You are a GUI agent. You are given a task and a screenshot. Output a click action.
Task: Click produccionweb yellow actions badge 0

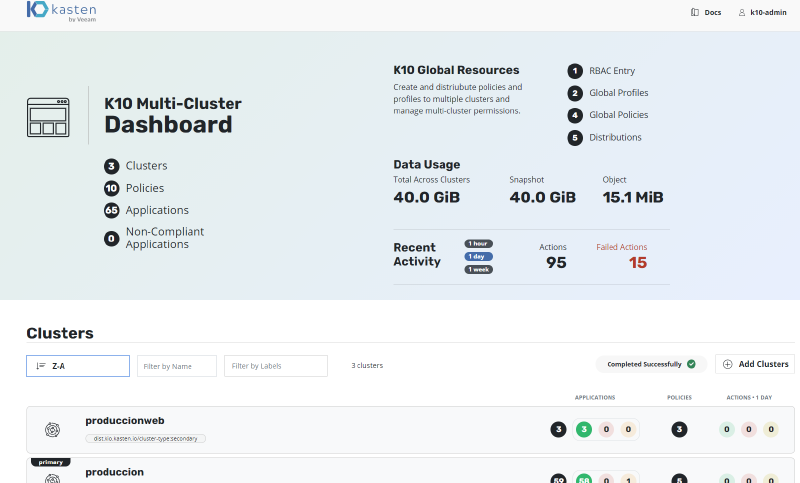(771, 429)
